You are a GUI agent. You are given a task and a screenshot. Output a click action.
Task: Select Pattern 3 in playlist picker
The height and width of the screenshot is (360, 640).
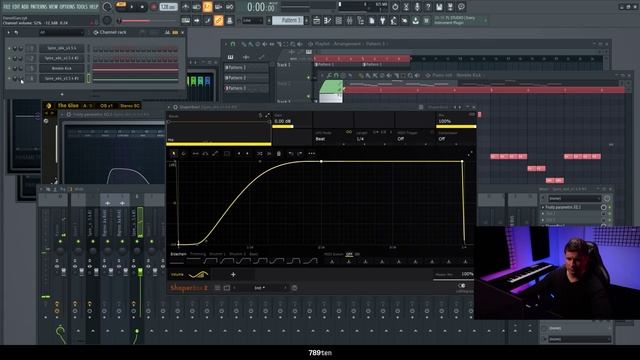(246, 88)
